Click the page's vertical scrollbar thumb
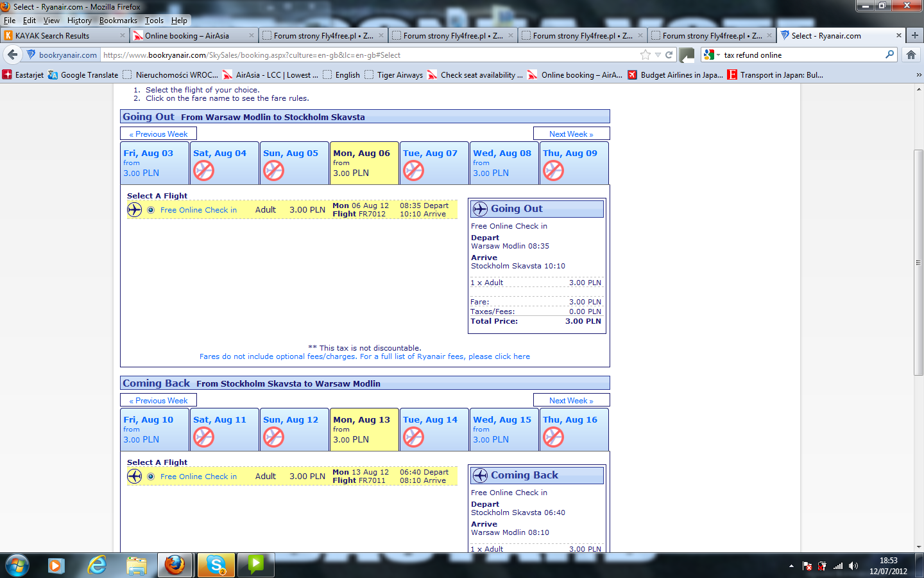The width and height of the screenshot is (924, 578). pyautogui.click(x=918, y=262)
